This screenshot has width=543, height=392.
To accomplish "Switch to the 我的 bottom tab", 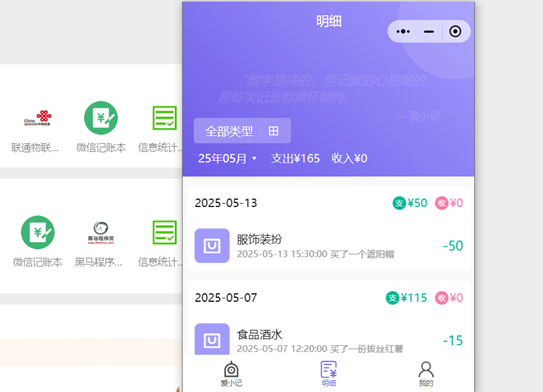I will coord(426,374).
